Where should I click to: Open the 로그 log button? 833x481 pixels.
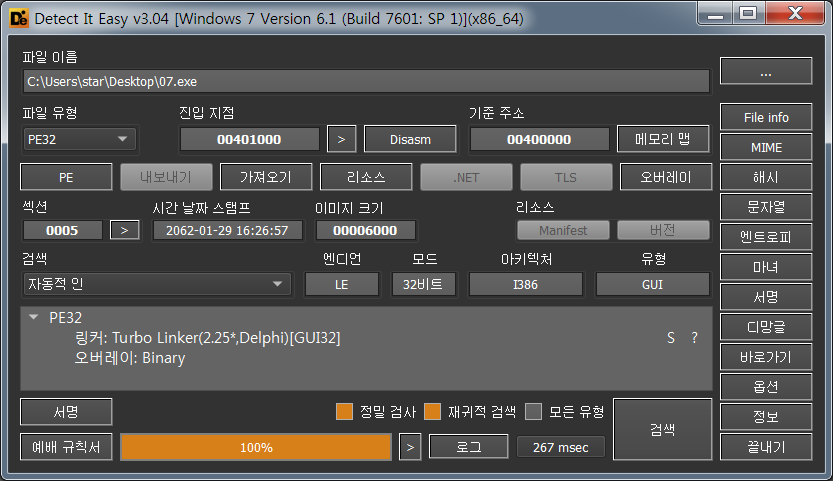[469, 447]
